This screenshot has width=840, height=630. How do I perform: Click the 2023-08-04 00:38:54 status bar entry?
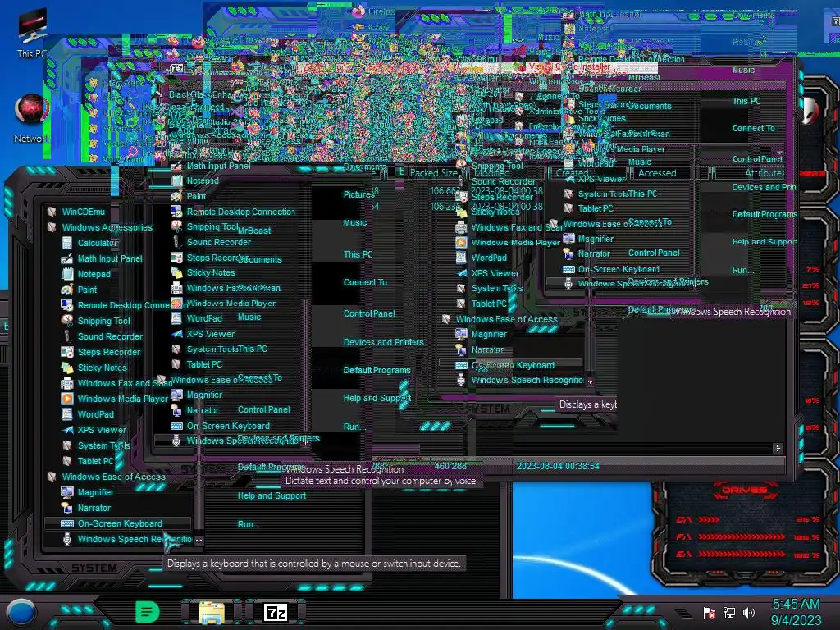pos(558,466)
